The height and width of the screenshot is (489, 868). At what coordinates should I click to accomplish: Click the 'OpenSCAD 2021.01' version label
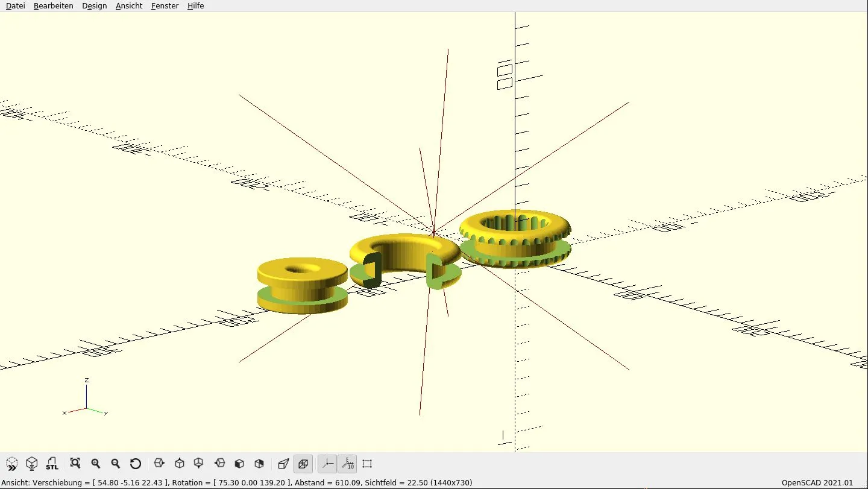coord(817,483)
